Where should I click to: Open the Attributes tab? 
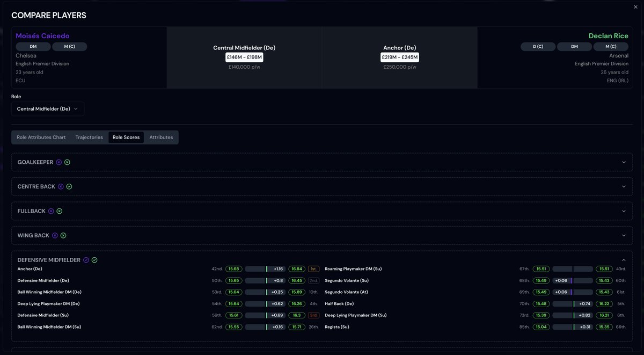161,137
